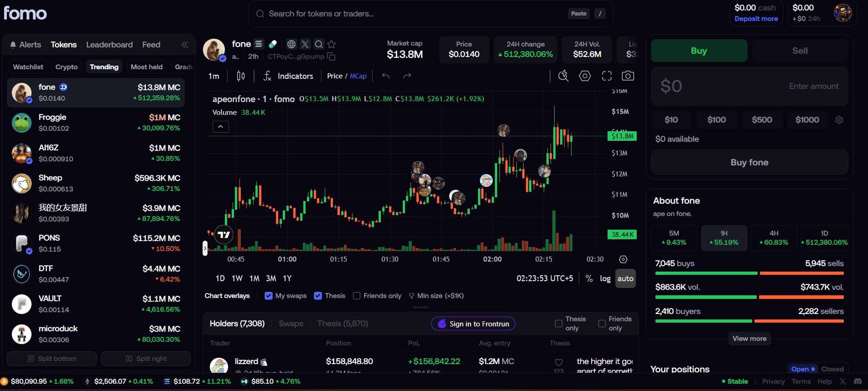
Task: Copy the CTPoyC...gGpump contract address
Action: coord(332,57)
